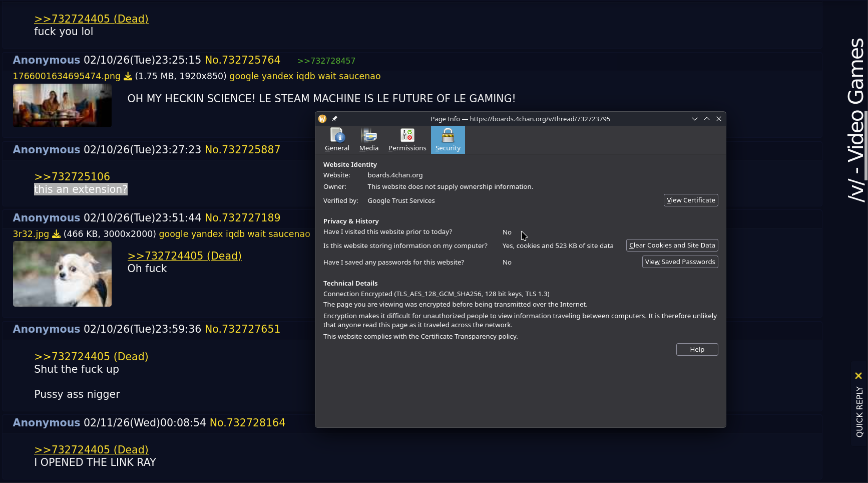Click Clear Cookies and Site Data button
868x483 pixels.
pyautogui.click(x=672, y=246)
